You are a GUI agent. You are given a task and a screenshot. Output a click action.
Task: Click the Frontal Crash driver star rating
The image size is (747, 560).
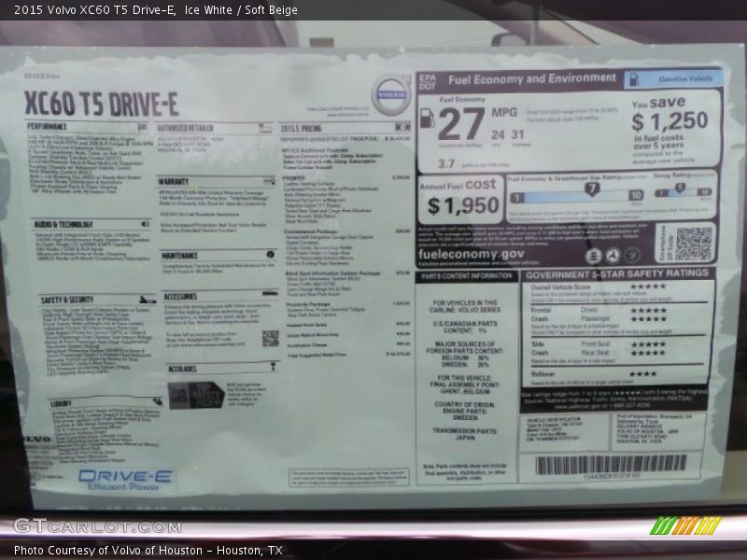648,311
